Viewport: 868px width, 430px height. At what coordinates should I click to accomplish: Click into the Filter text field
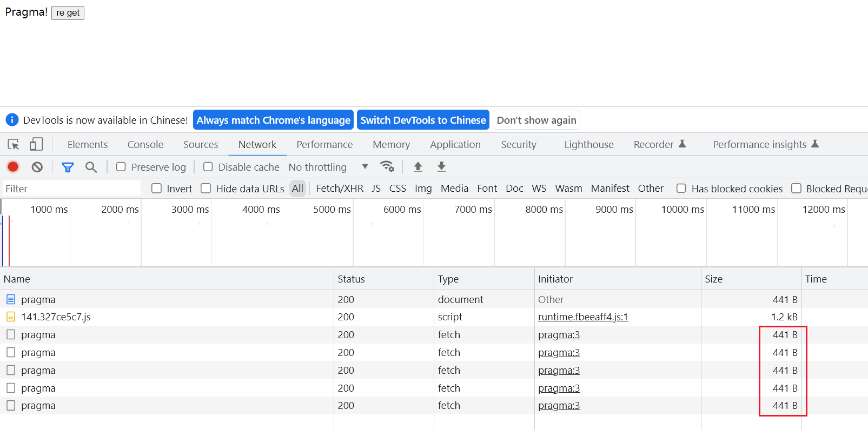(71, 189)
